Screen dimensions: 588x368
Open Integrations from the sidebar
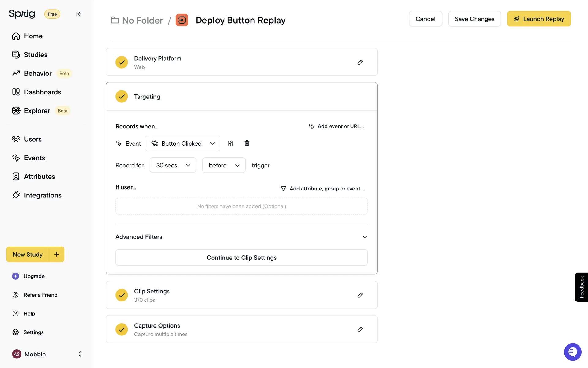43,195
